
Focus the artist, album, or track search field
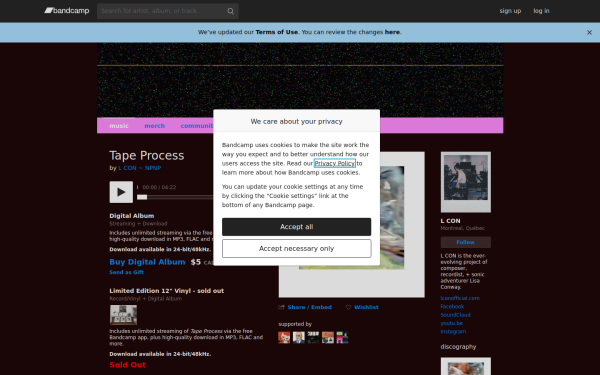click(168, 11)
